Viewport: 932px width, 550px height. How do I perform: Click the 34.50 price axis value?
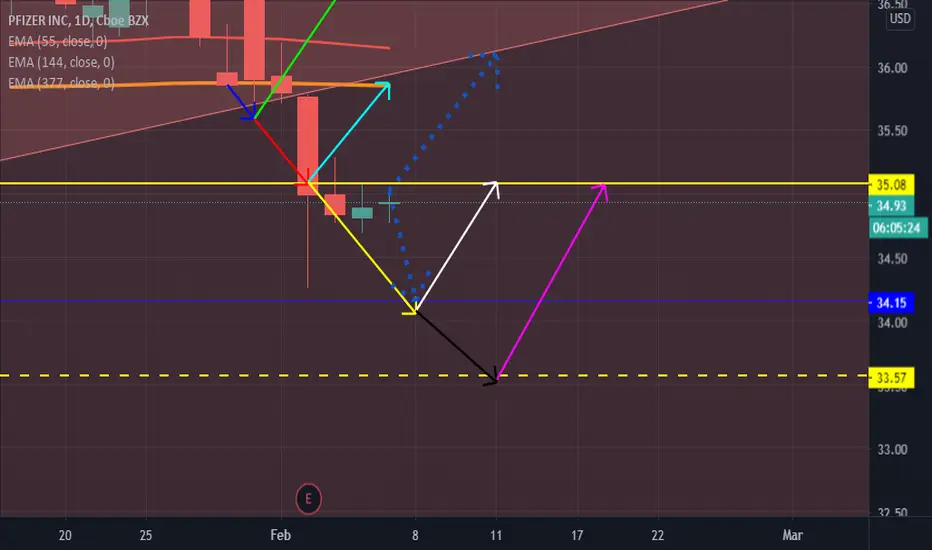(x=892, y=259)
